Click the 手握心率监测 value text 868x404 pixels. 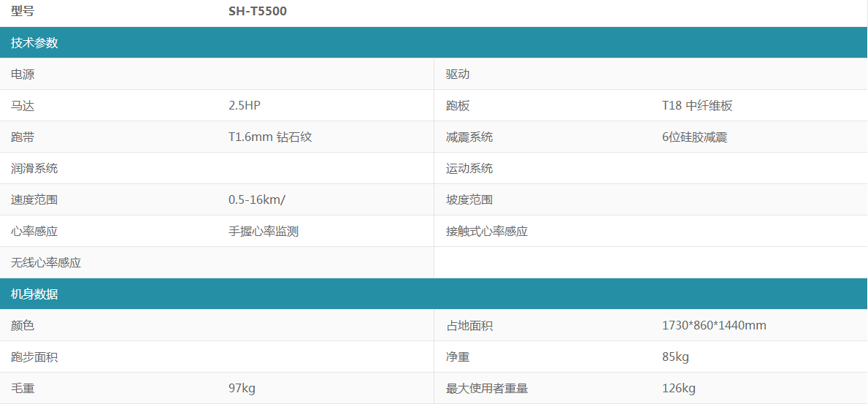click(x=264, y=232)
